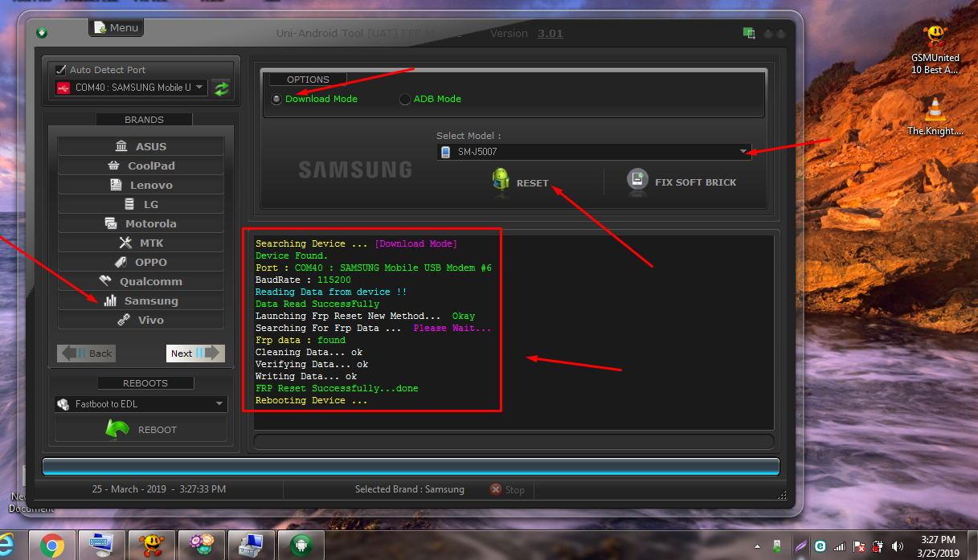978x560 pixels.
Task: Click 'FRP Reset Successfully...done' log line
Action: point(337,388)
